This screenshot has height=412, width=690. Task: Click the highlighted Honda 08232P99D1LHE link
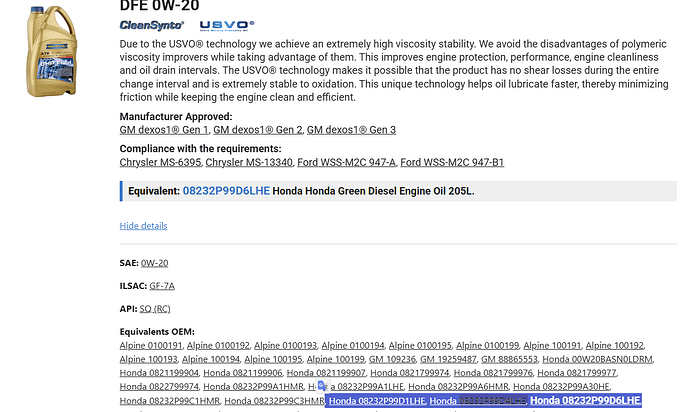(377, 401)
